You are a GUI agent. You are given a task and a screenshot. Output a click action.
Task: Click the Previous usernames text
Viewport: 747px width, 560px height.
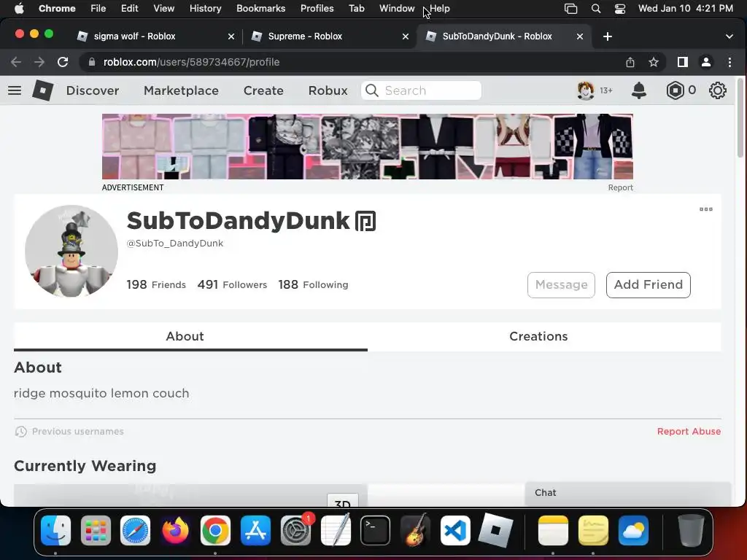pyautogui.click(x=77, y=432)
